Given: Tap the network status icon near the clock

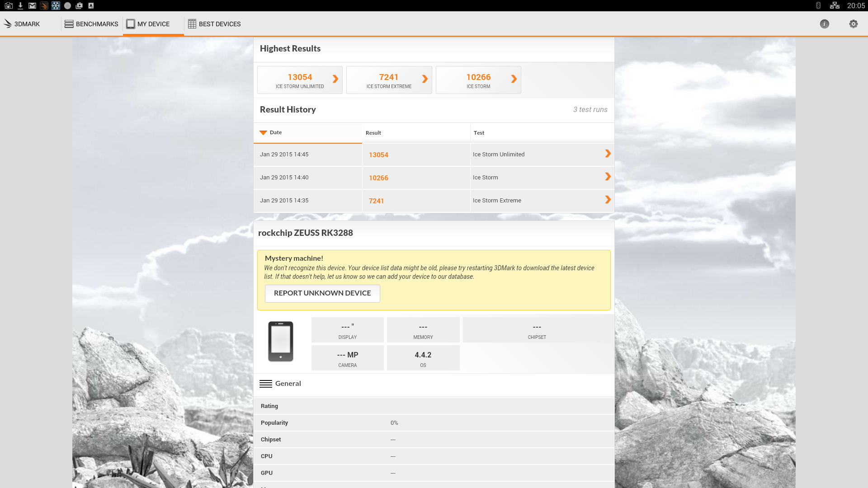Looking at the screenshot, I should (835, 5).
